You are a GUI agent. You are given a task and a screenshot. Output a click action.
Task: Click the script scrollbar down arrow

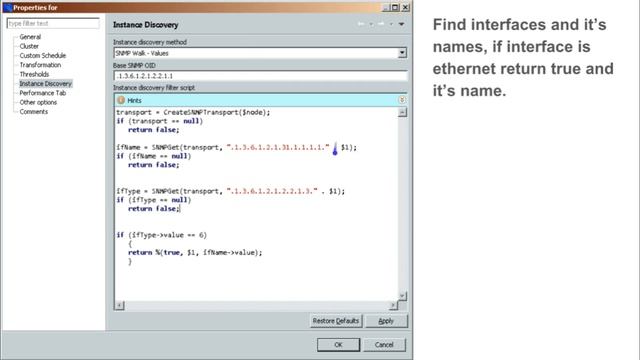pyautogui.click(x=402, y=296)
